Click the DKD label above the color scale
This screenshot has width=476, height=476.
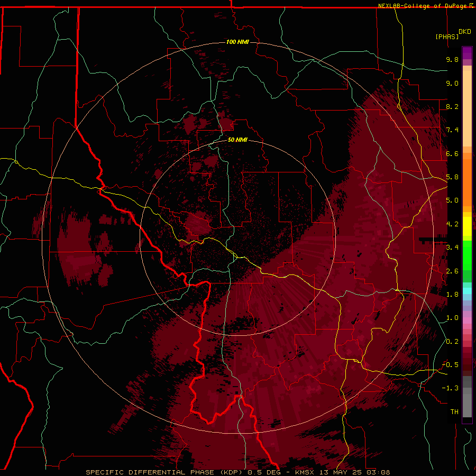465,32
